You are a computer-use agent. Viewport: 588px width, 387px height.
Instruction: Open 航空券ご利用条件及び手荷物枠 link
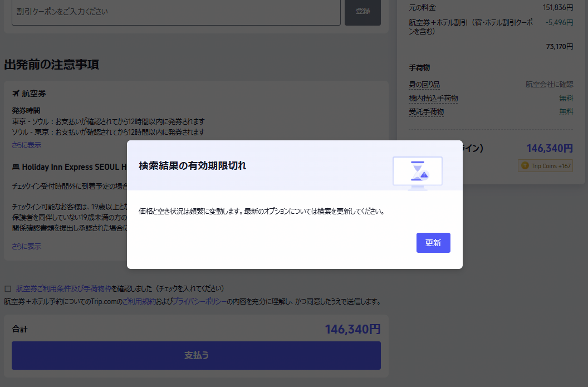click(63, 288)
